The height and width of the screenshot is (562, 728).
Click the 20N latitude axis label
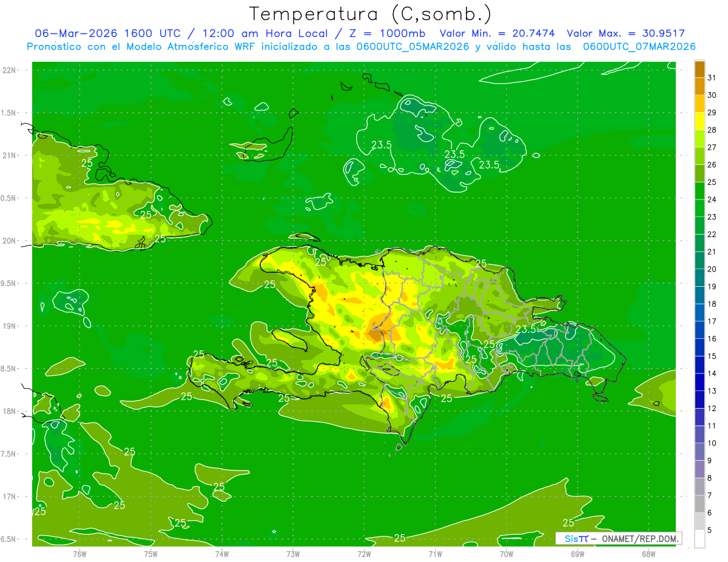click(8, 241)
